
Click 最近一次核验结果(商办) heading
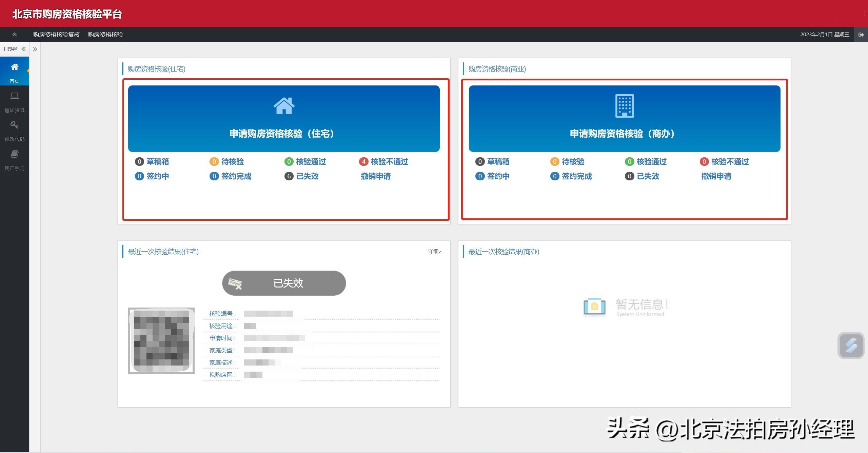tap(504, 252)
